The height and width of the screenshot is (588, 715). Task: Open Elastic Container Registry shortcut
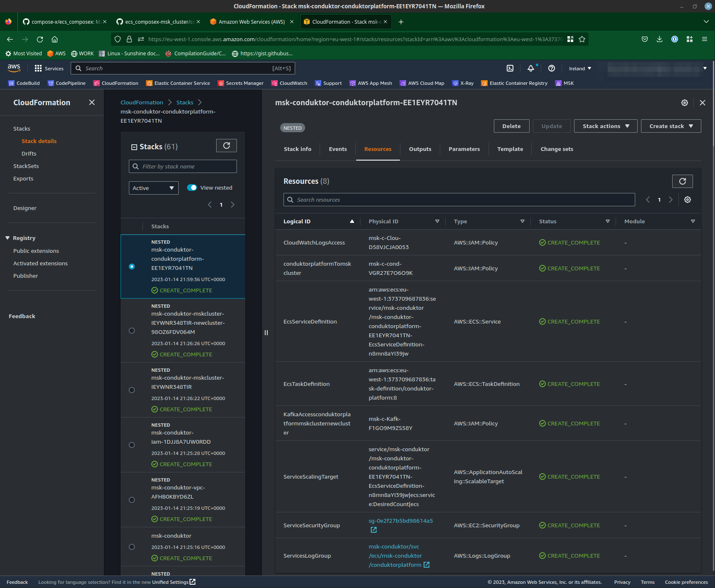click(x=514, y=83)
